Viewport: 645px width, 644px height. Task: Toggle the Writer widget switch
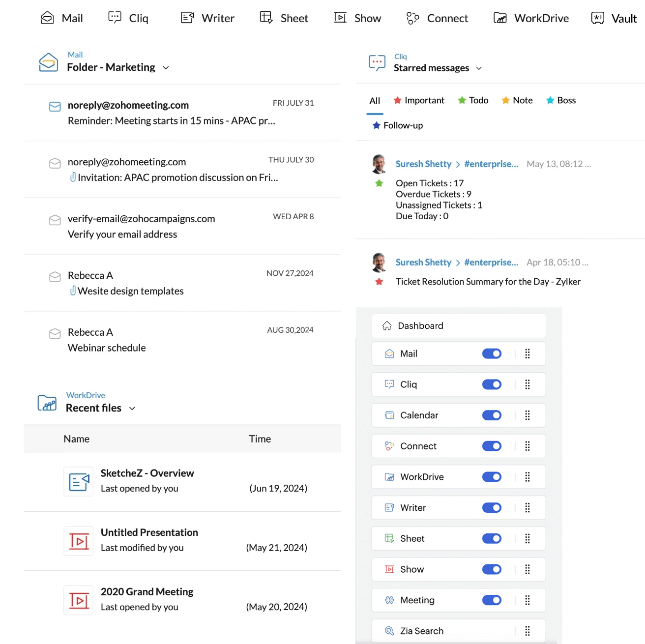492,508
